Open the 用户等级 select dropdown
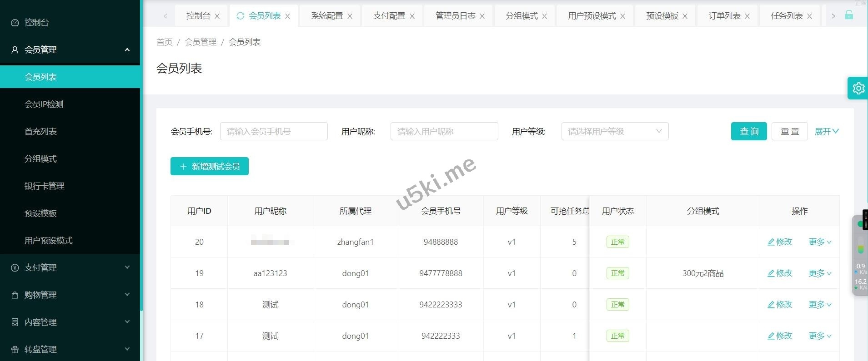This screenshot has height=361, width=868. point(615,132)
